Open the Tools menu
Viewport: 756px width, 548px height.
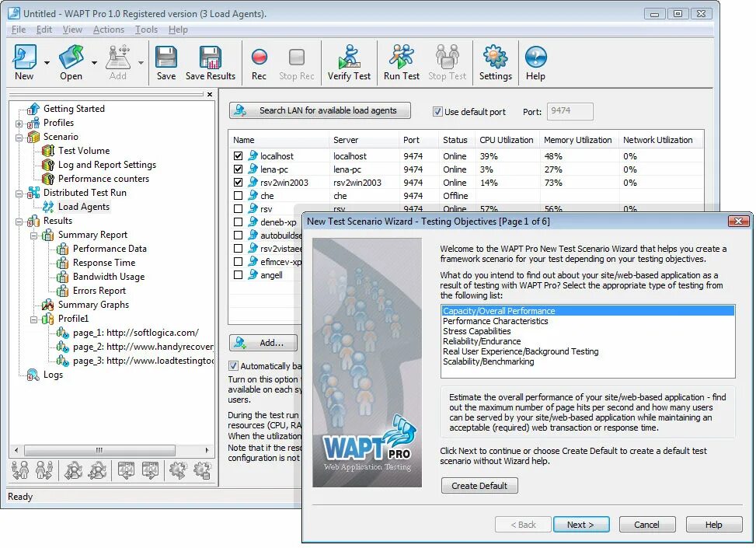click(146, 30)
